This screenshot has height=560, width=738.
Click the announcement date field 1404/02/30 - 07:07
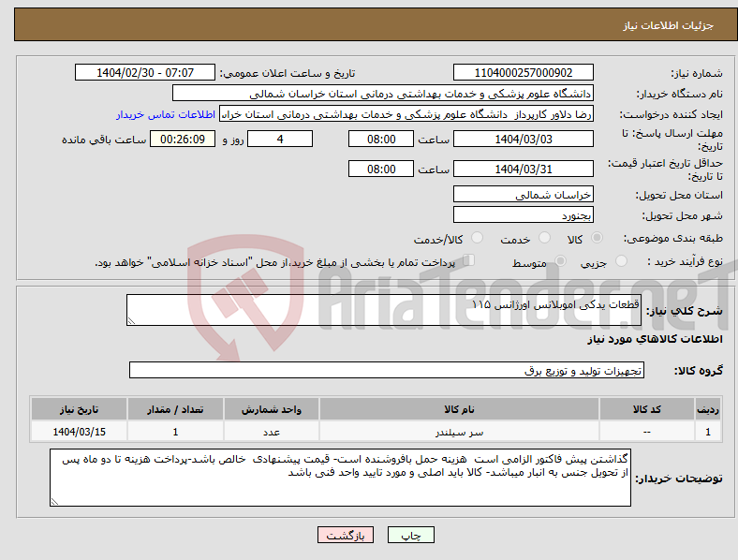click(x=145, y=72)
